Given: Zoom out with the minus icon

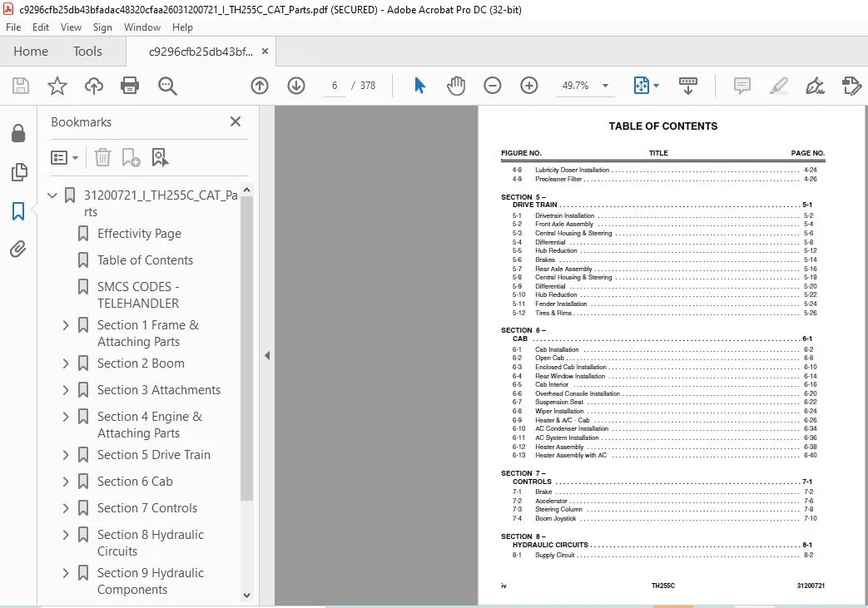Looking at the screenshot, I should [x=492, y=86].
